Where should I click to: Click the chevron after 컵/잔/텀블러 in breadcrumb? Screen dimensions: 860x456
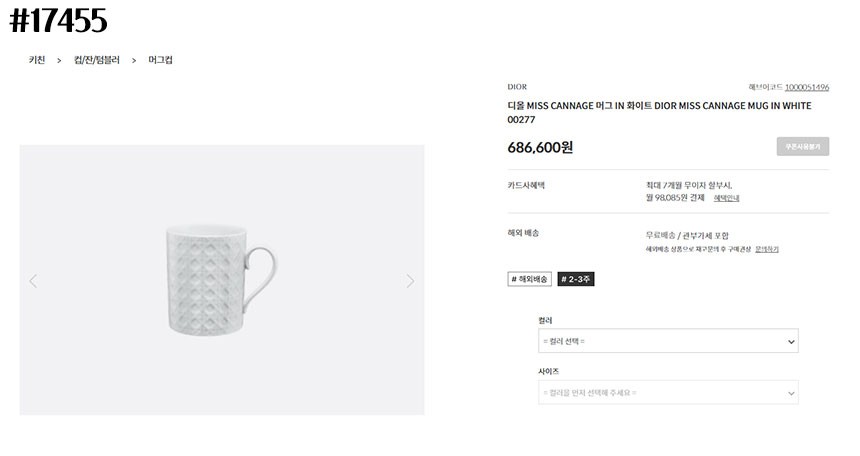tap(134, 61)
